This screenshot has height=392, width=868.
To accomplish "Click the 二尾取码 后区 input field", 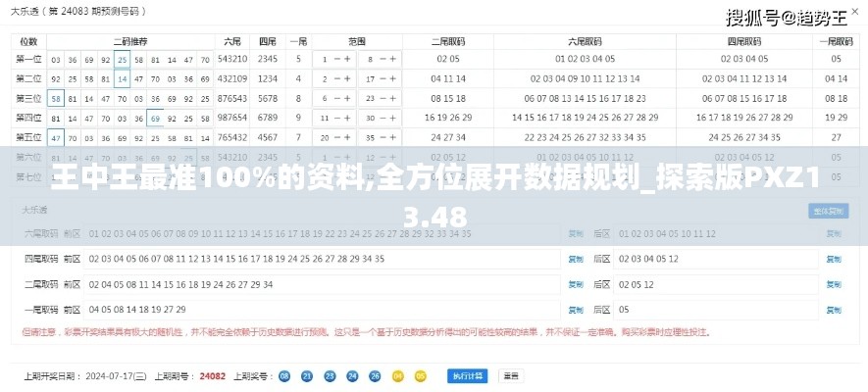I will (716, 285).
